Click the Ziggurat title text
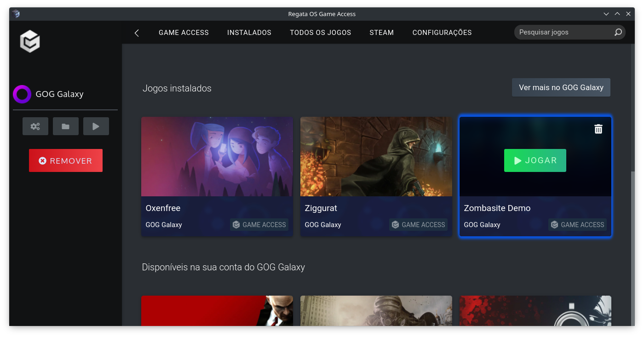Viewport: 644px width, 337px height. [x=321, y=208]
